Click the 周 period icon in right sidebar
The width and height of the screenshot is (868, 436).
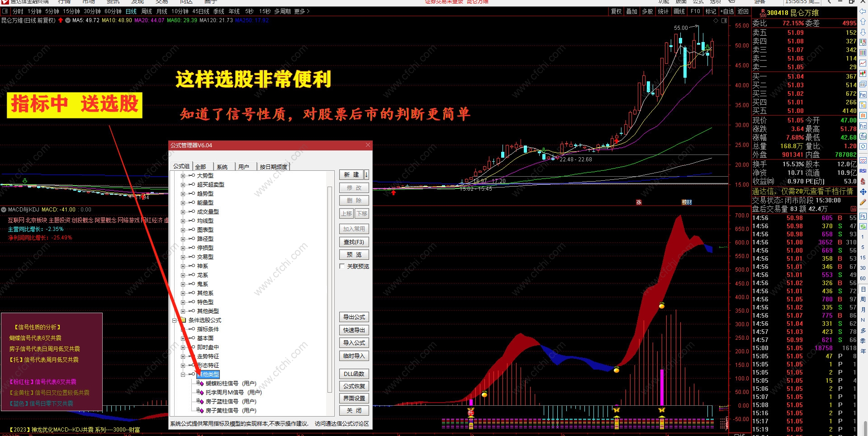click(863, 300)
